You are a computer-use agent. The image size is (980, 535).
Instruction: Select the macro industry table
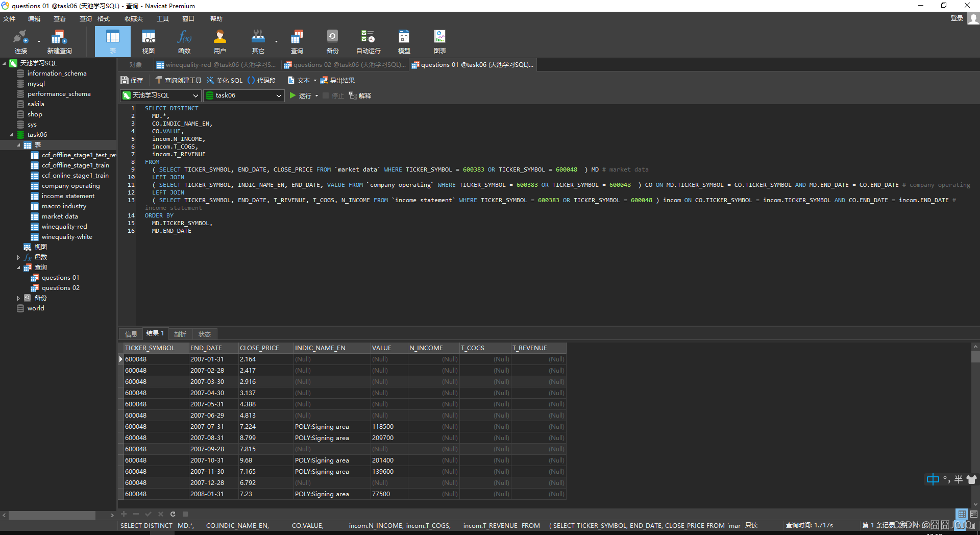click(64, 206)
